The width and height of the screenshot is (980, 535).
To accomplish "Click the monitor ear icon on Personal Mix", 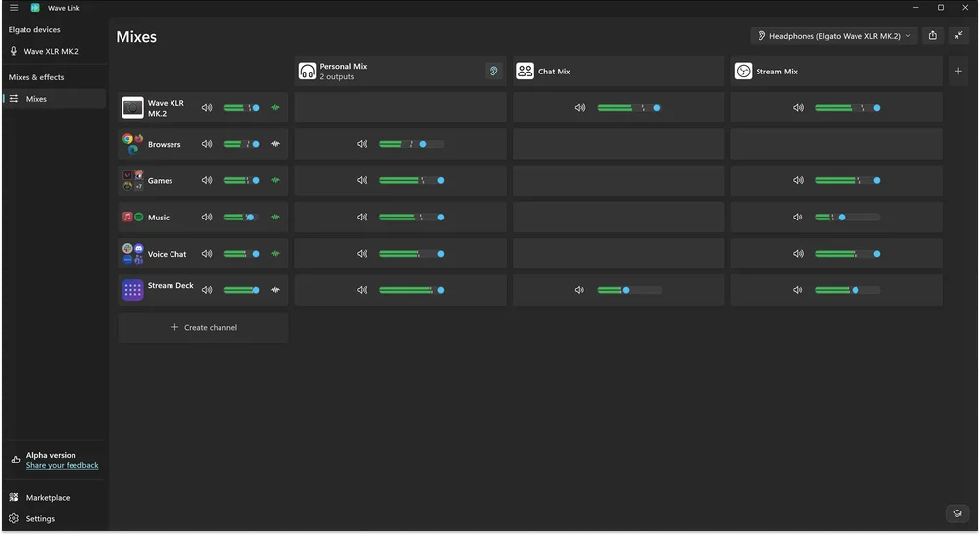I will (493, 71).
